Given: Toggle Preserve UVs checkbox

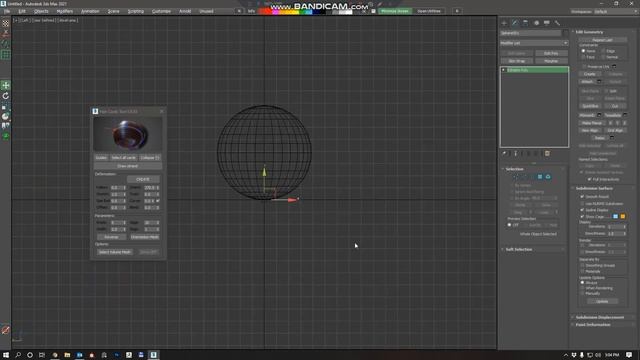Looking at the screenshot, I should [584, 67].
